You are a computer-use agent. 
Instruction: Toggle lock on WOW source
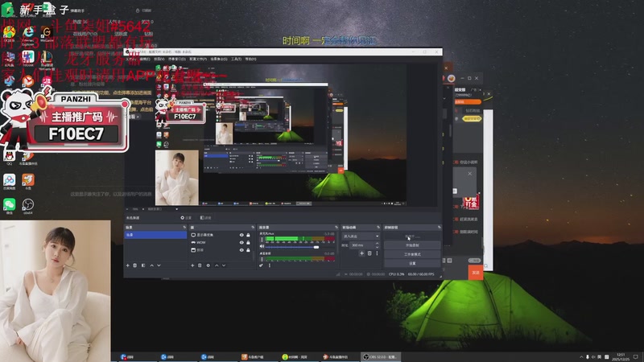[x=248, y=243]
